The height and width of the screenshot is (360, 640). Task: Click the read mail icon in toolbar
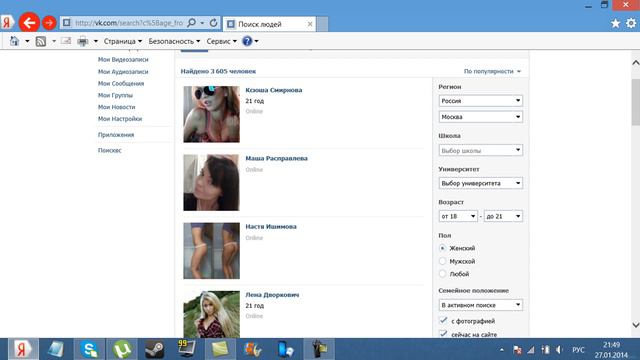pyautogui.click(x=66, y=41)
